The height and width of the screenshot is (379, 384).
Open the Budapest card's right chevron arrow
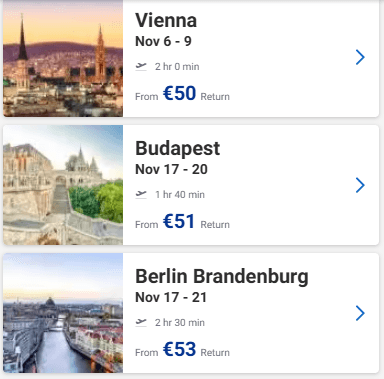click(x=360, y=185)
